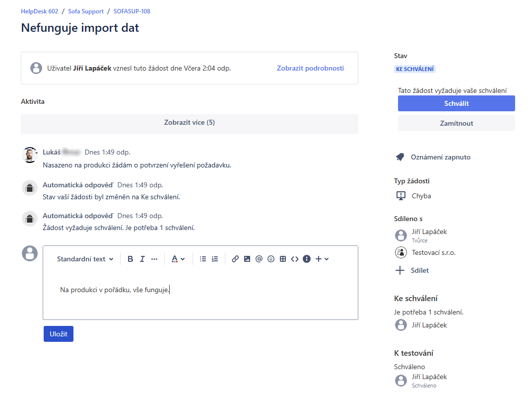
Task: Insert an info panel
Action: click(x=307, y=259)
